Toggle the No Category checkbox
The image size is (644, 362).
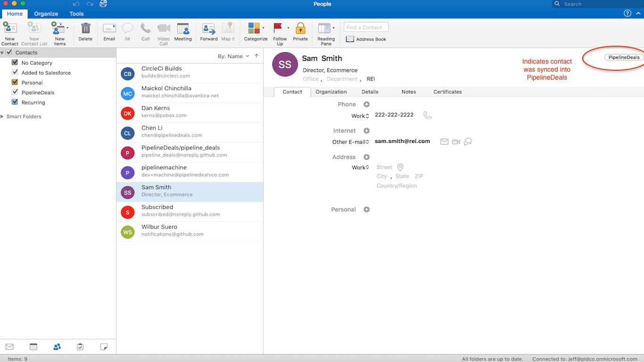[x=15, y=62]
